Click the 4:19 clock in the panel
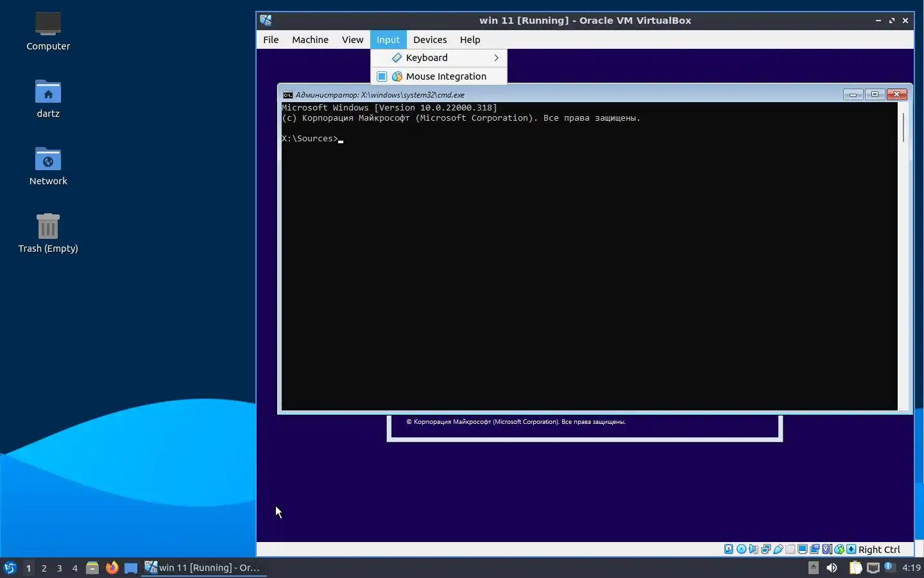This screenshot has height=578, width=924. pyautogui.click(x=911, y=568)
